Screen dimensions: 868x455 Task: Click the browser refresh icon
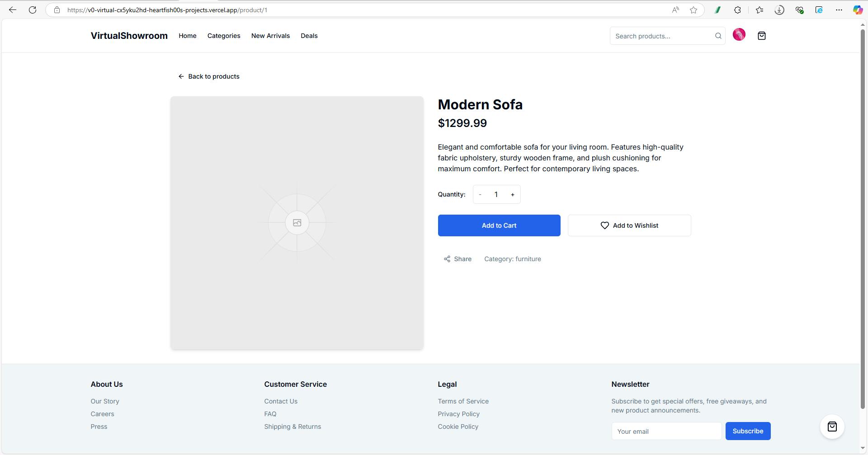click(33, 10)
